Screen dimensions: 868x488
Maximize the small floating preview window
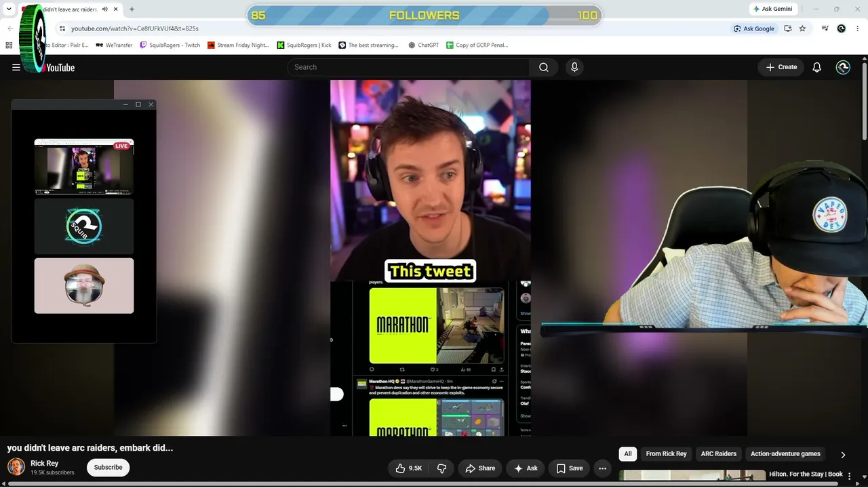(x=138, y=104)
